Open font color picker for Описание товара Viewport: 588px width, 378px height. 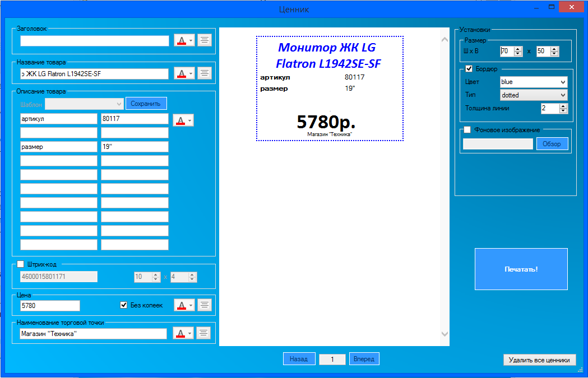click(183, 120)
